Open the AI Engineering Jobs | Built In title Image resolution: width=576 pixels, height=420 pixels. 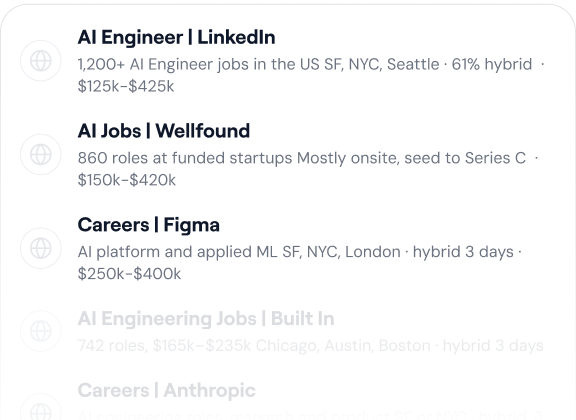tap(206, 319)
